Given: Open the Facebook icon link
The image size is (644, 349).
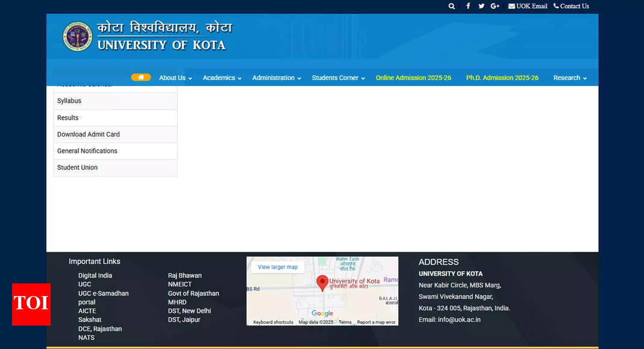Looking at the screenshot, I should (468, 6).
